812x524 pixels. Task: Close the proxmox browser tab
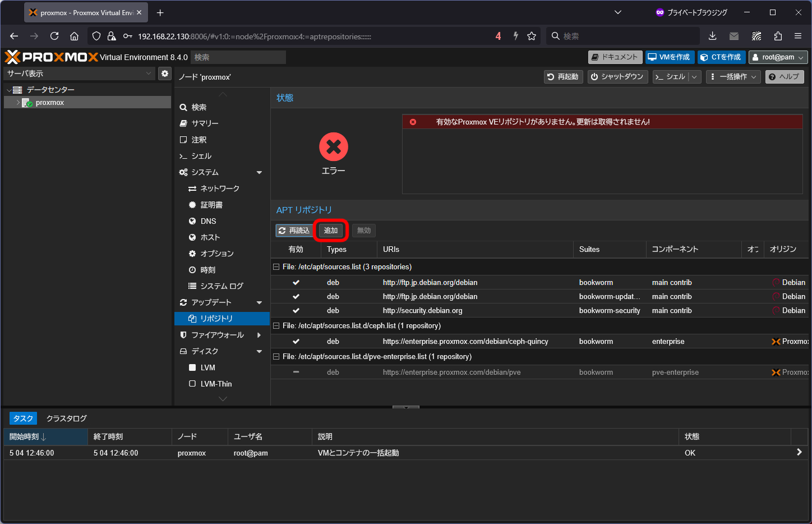(139, 12)
